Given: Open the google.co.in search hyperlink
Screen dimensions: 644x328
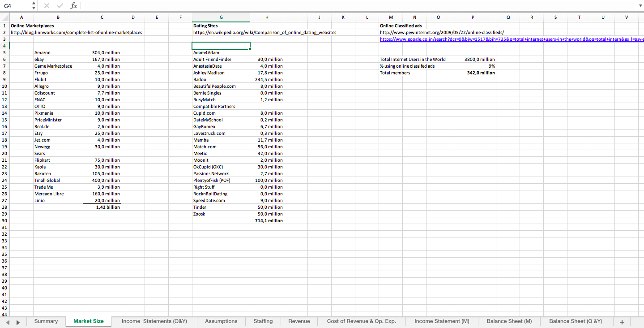Looking at the screenshot, I should [x=512, y=39].
